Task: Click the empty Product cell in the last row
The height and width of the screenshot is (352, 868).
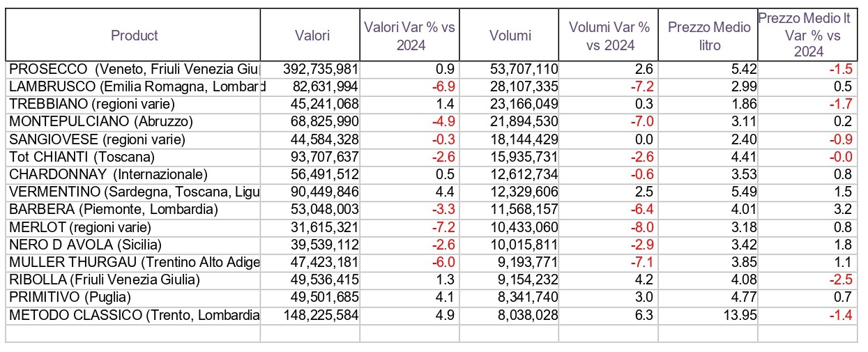Action: [134, 333]
